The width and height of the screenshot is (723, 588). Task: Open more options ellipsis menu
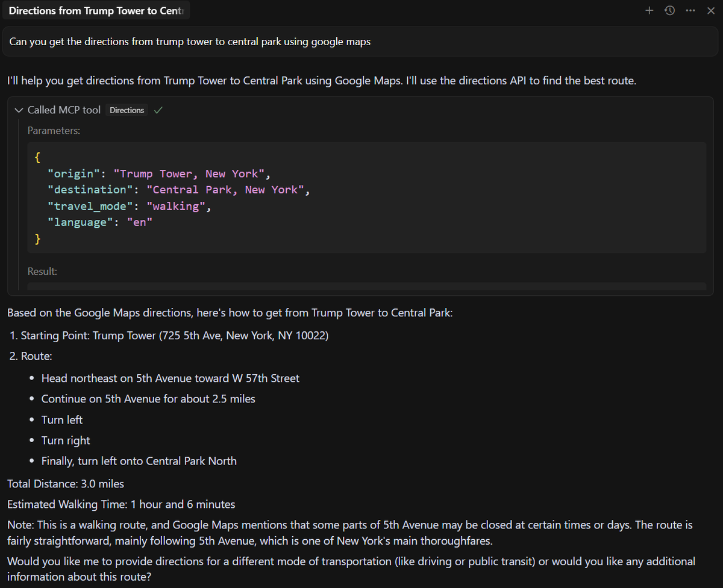tap(690, 11)
